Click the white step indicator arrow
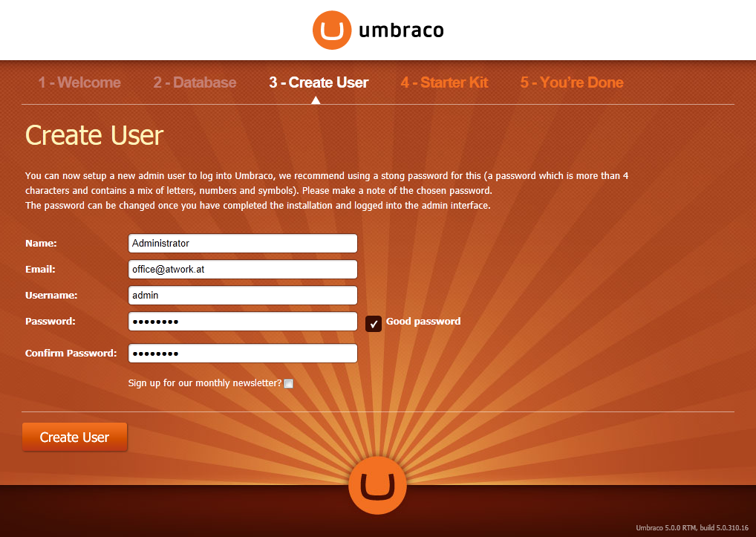This screenshot has width=756, height=537. click(316, 100)
